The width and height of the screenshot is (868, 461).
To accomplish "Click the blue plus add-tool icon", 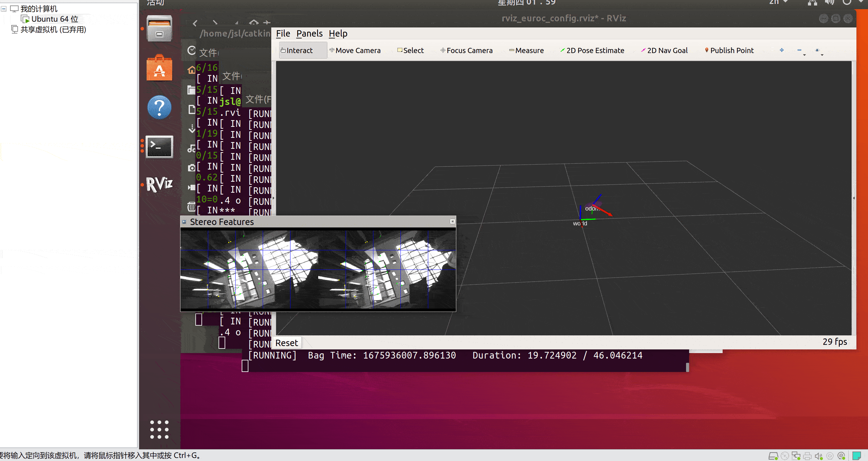I will (782, 50).
